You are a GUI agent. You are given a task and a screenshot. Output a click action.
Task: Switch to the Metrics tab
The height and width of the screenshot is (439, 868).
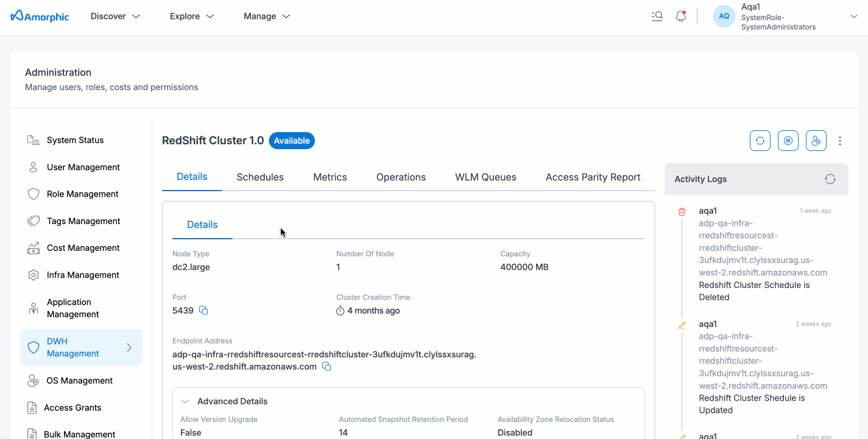(330, 177)
